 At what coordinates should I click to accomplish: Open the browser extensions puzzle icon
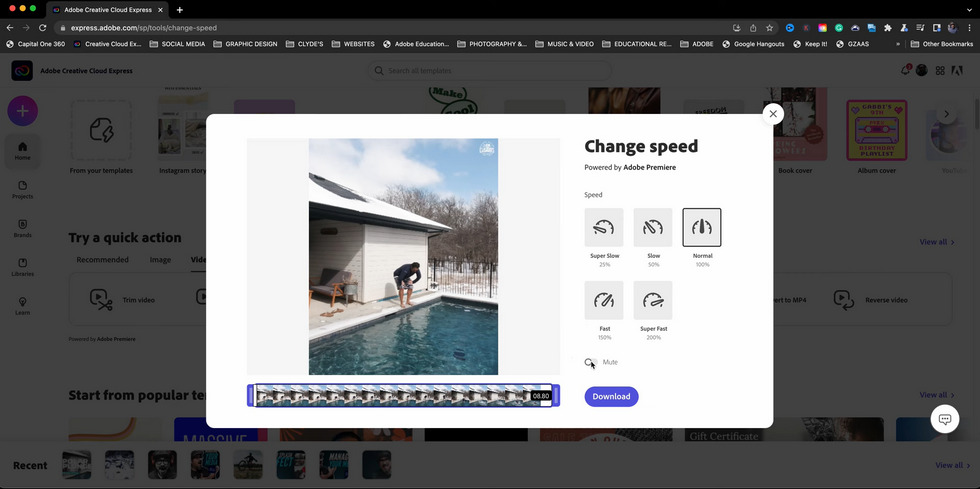tap(888, 28)
